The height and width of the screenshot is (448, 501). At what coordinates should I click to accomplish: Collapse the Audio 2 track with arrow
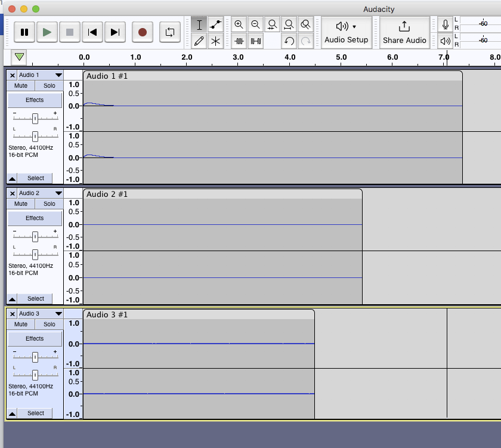12,299
